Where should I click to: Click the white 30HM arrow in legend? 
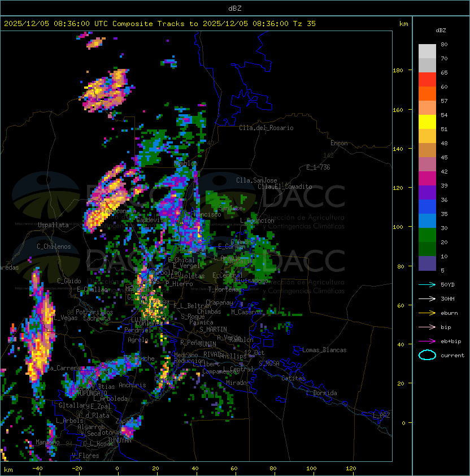427,298
